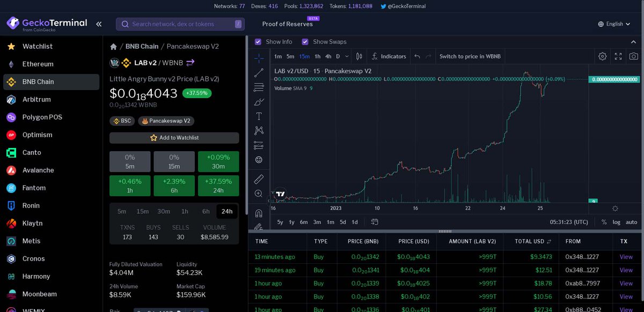Toggle fullscreen chart mode
The height and width of the screenshot is (312, 644).
618,56
